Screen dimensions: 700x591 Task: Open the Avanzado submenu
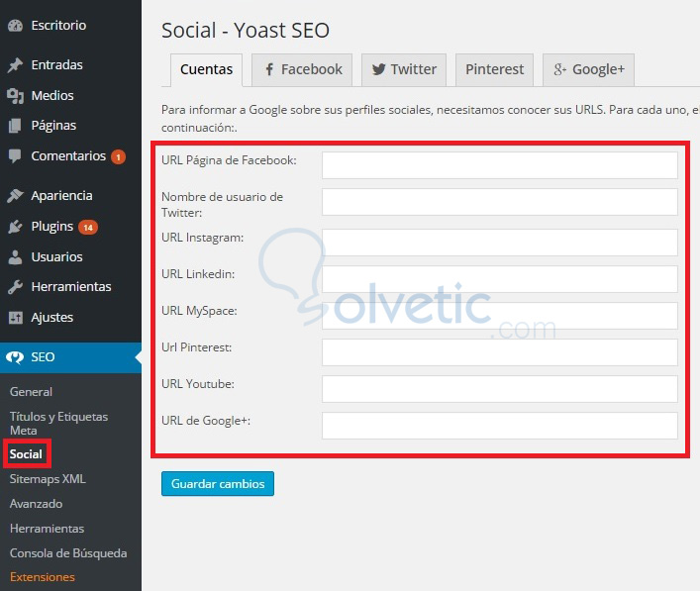coord(37,504)
